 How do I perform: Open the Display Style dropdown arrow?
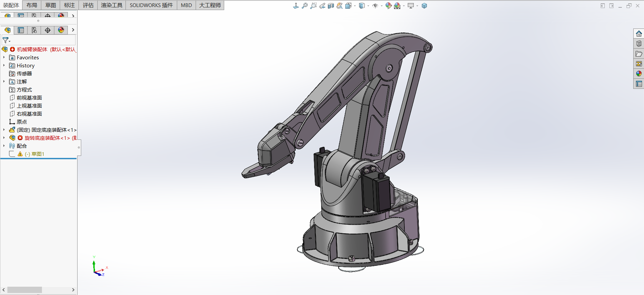368,6
